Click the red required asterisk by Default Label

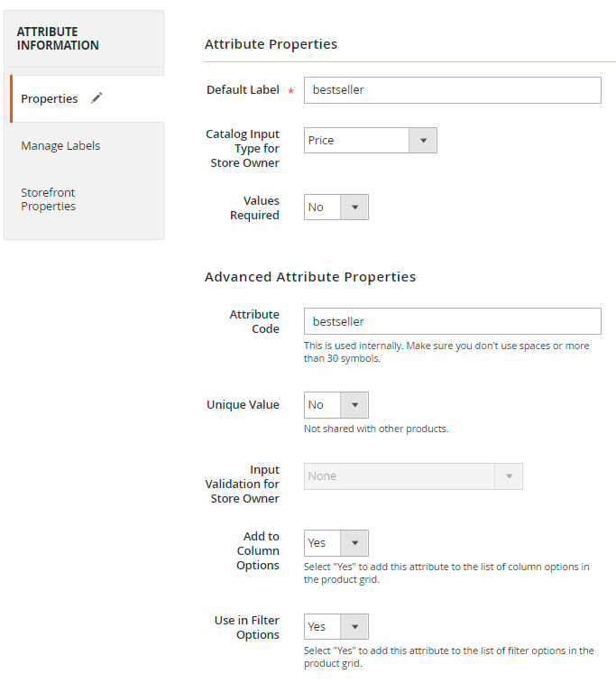[290, 92]
